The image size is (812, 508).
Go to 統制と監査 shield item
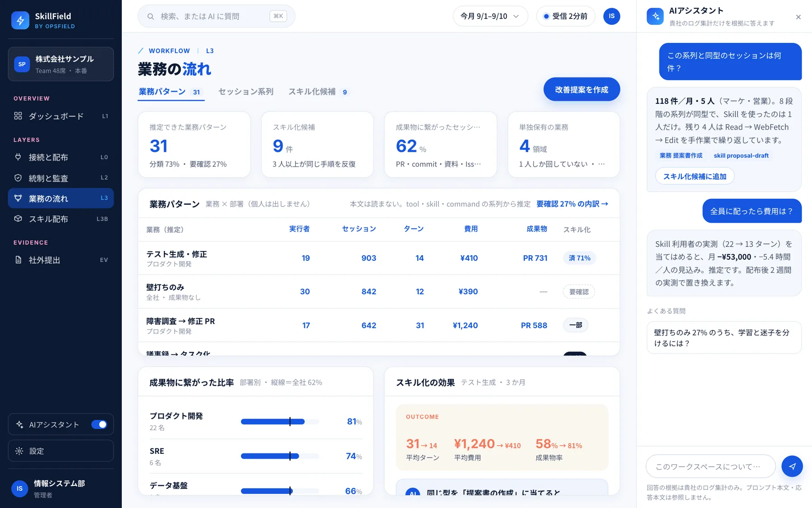click(60, 178)
